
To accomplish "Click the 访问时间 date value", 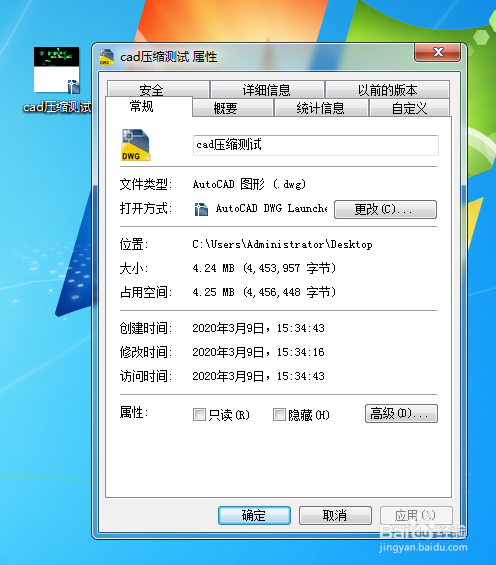I will [258, 376].
